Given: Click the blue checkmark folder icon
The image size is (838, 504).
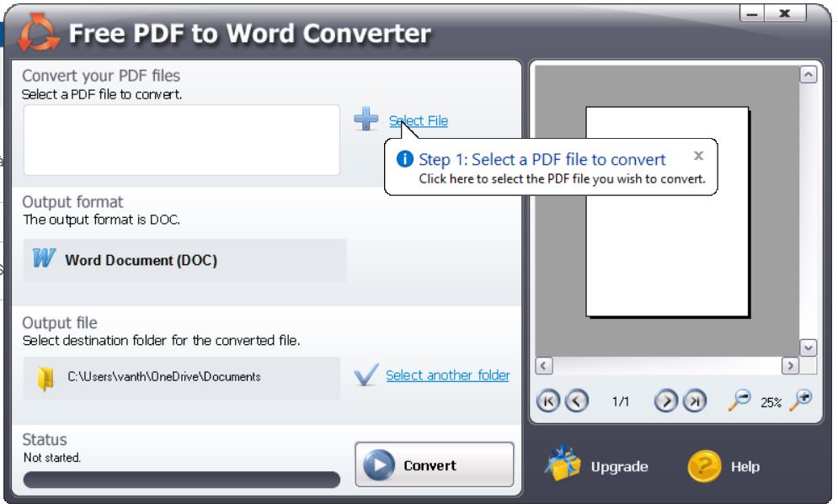Looking at the screenshot, I should (366, 374).
